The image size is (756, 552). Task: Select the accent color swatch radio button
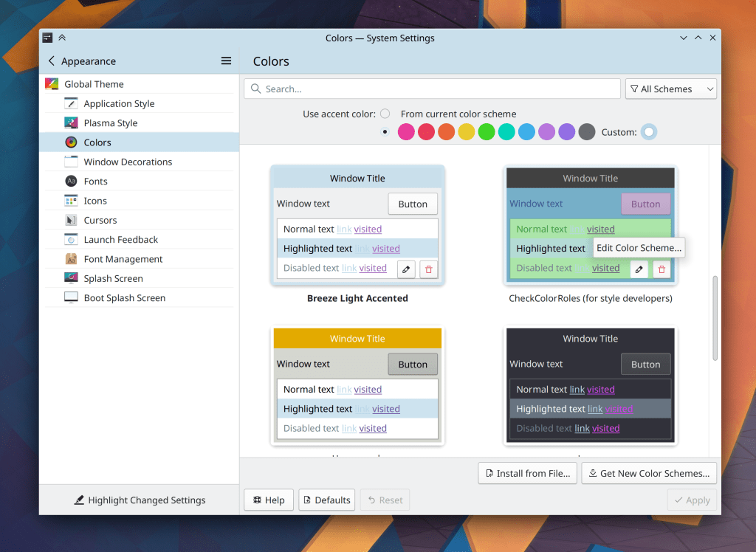point(385,132)
